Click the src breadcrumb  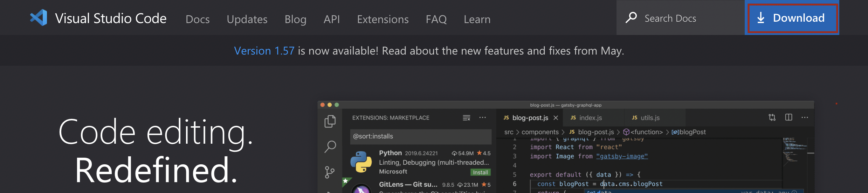509,132
